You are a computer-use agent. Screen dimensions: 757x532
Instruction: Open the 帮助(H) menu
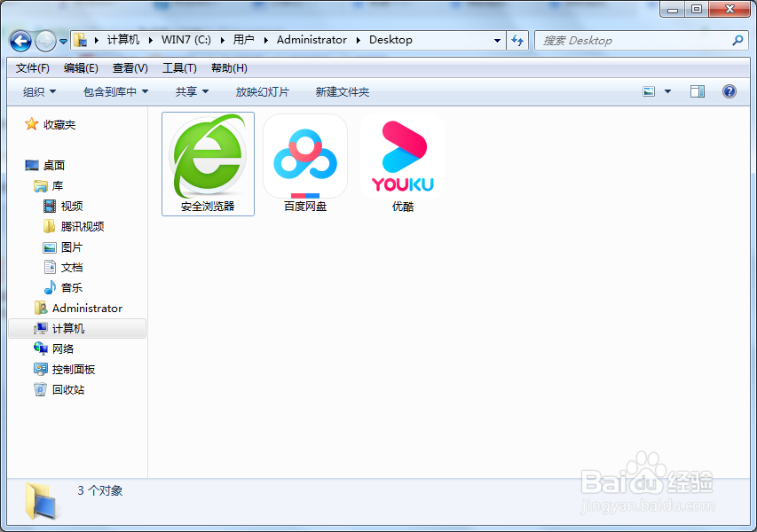click(x=229, y=68)
